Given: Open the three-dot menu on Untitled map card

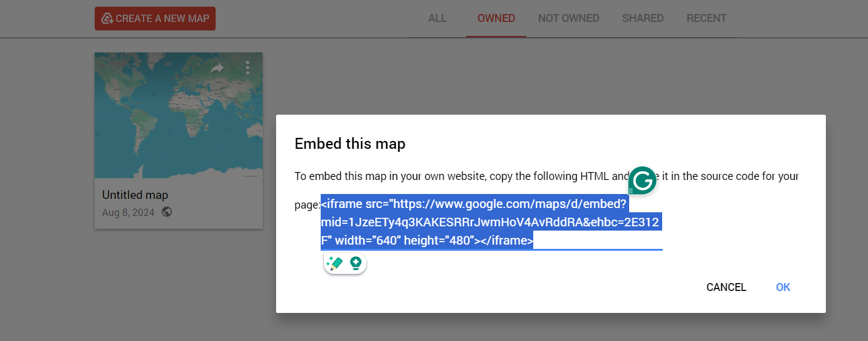Looking at the screenshot, I should [247, 68].
